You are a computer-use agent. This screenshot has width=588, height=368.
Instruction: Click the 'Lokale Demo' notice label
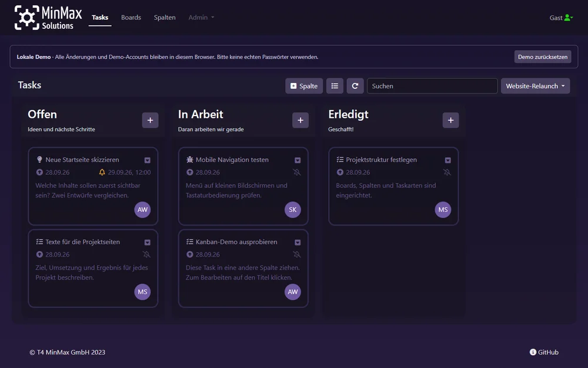click(x=34, y=57)
